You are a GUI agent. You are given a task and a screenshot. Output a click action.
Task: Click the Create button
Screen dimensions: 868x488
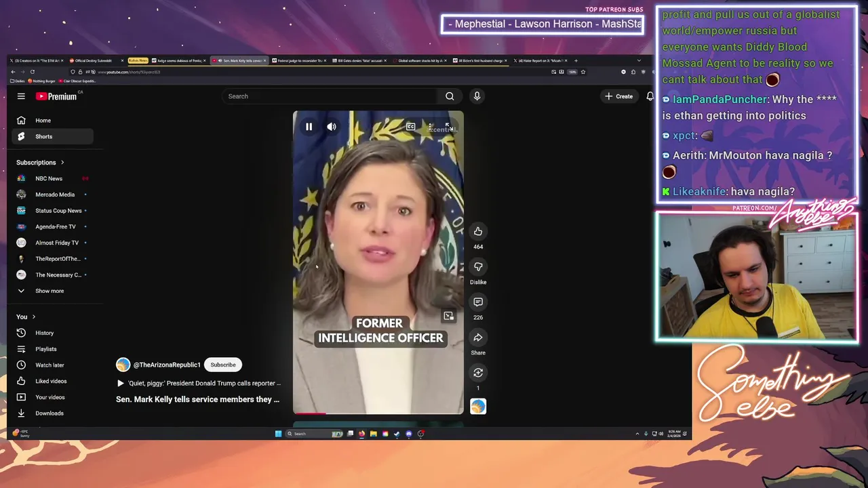618,96
